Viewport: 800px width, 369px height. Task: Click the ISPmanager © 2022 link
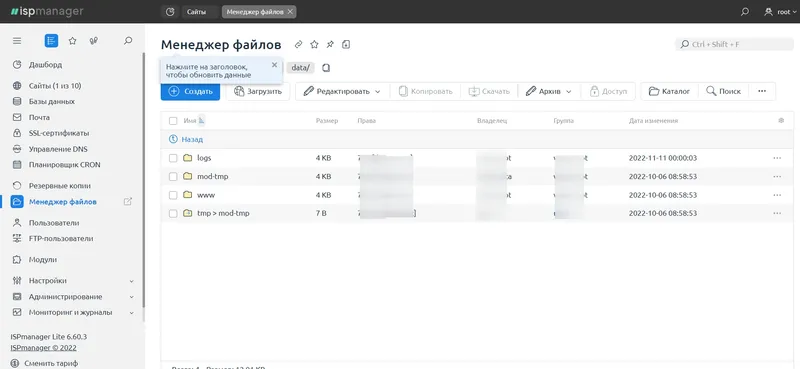[43, 348]
